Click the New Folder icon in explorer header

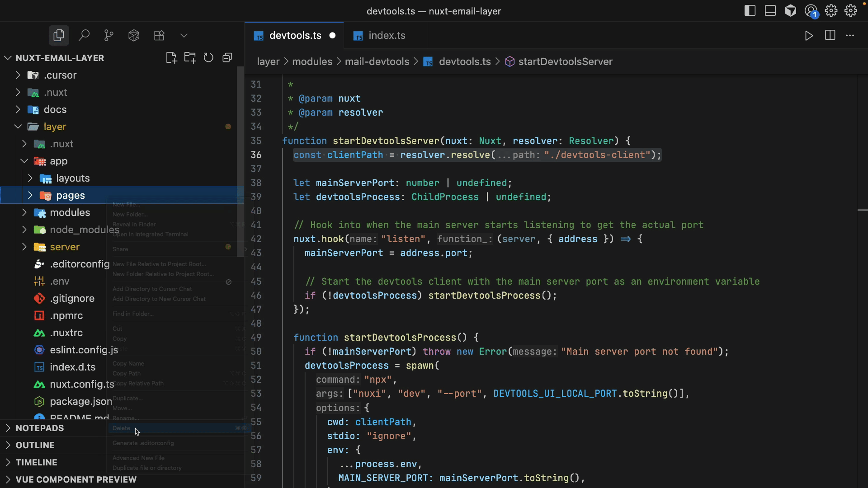190,58
